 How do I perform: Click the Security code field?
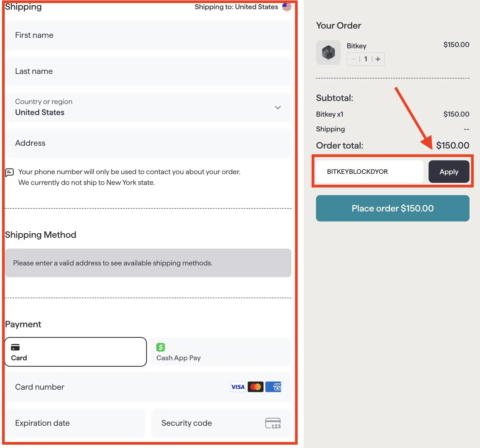pos(222,423)
